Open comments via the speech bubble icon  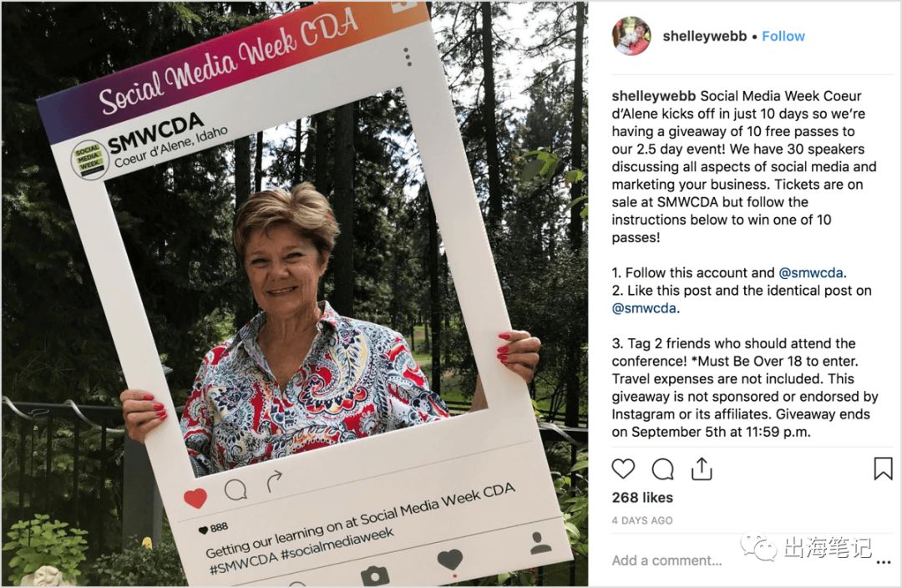662,469
